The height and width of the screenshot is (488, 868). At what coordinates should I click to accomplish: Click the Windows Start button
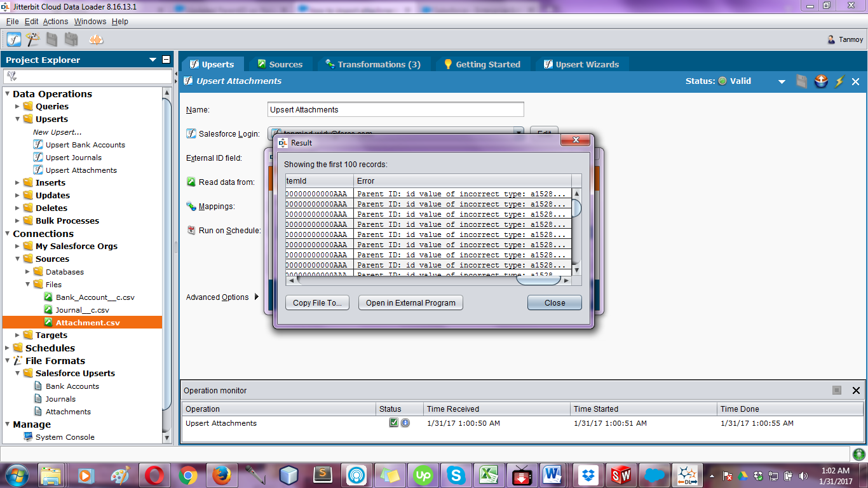tap(17, 475)
